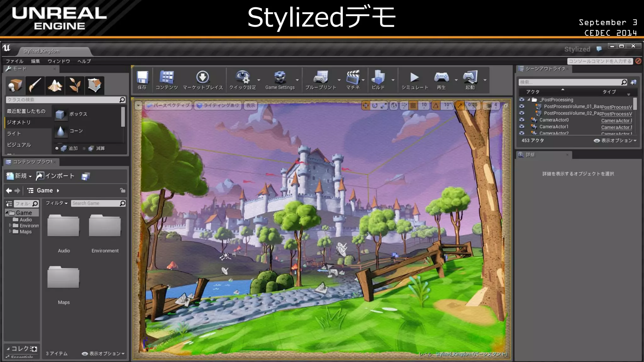
Task: Click the Play (再生) gamepad icon
Action: 441,77
